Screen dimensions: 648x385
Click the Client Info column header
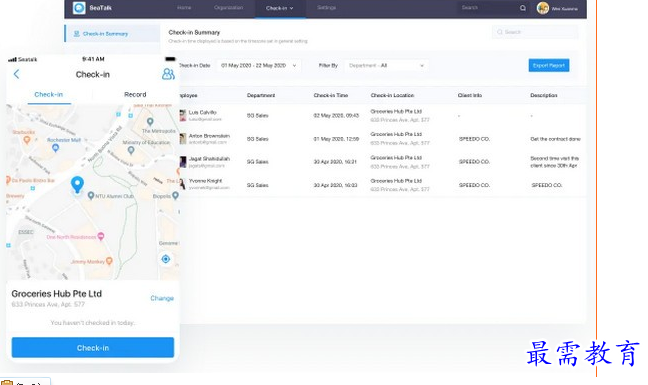tap(470, 95)
